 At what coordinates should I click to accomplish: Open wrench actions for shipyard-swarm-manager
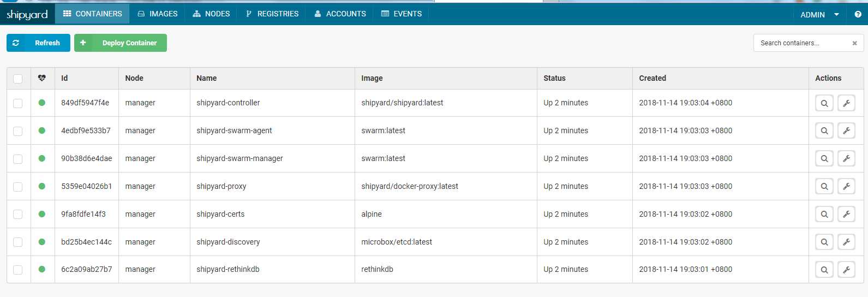click(x=846, y=159)
